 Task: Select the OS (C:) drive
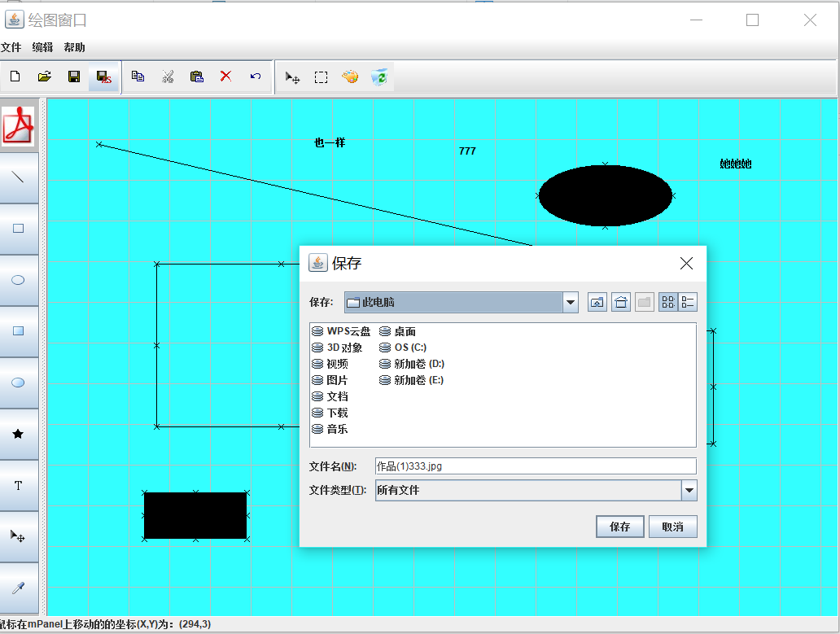pos(403,348)
